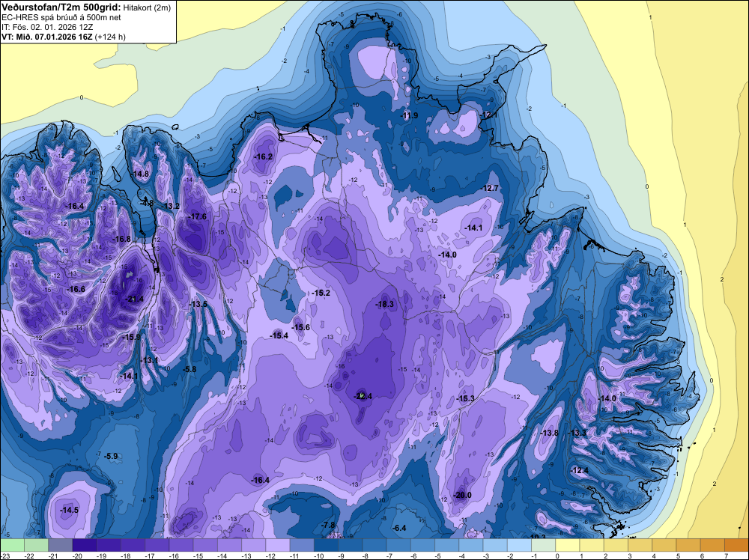This screenshot has width=749, height=560.
Task: Select the -12.4 temperature label
Action: [580, 470]
